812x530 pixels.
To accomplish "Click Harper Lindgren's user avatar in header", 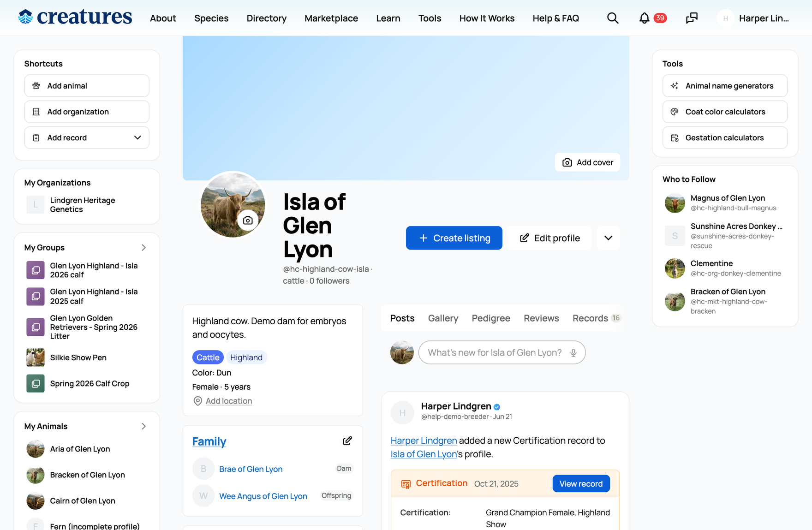I will click(725, 18).
